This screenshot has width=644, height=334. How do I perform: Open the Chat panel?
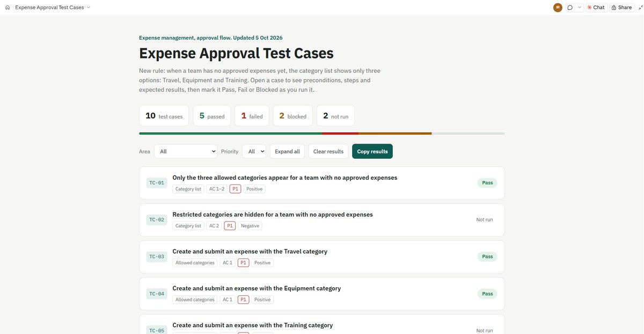click(x=596, y=8)
